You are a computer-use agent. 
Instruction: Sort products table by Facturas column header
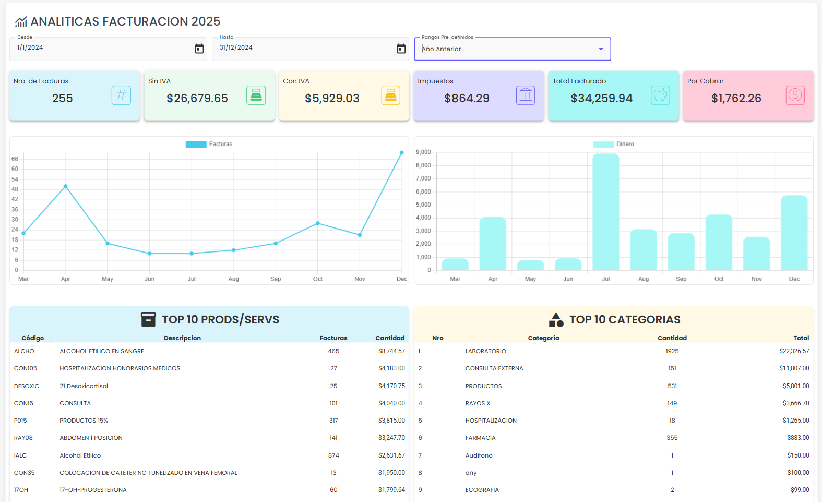click(x=333, y=338)
